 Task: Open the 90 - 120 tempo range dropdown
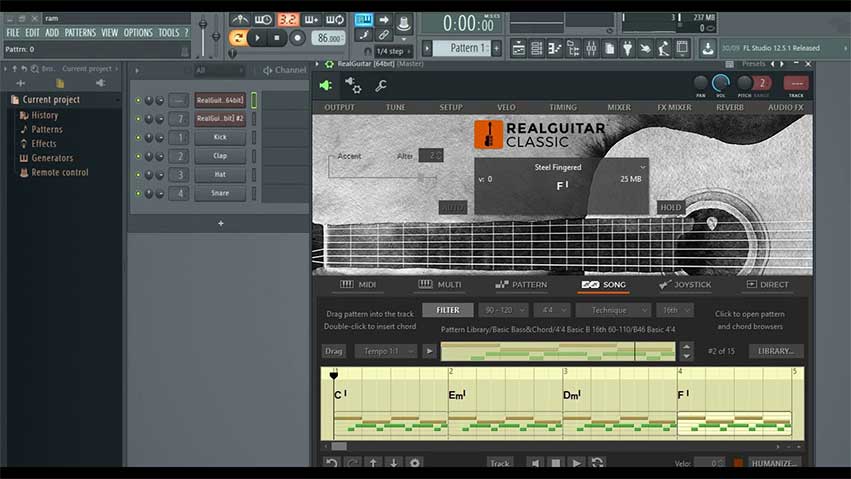(x=502, y=310)
